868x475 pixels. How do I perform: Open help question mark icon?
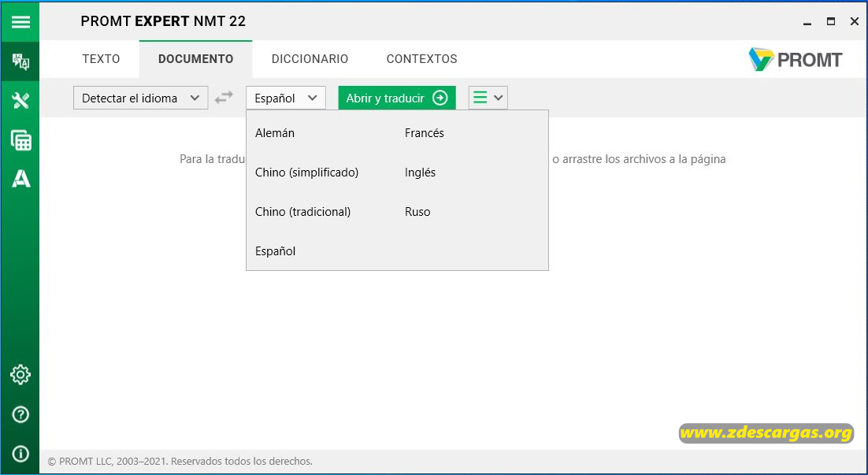click(x=20, y=414)
